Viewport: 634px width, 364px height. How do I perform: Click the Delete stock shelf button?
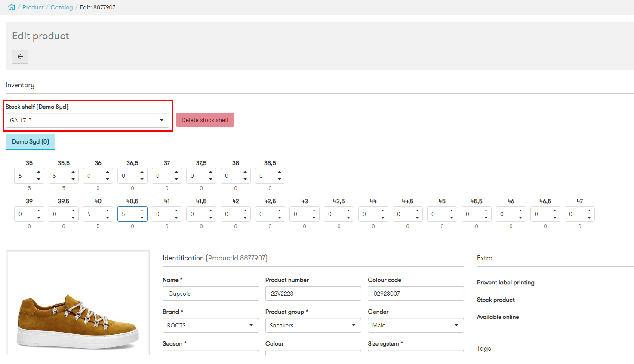point(205,120)
